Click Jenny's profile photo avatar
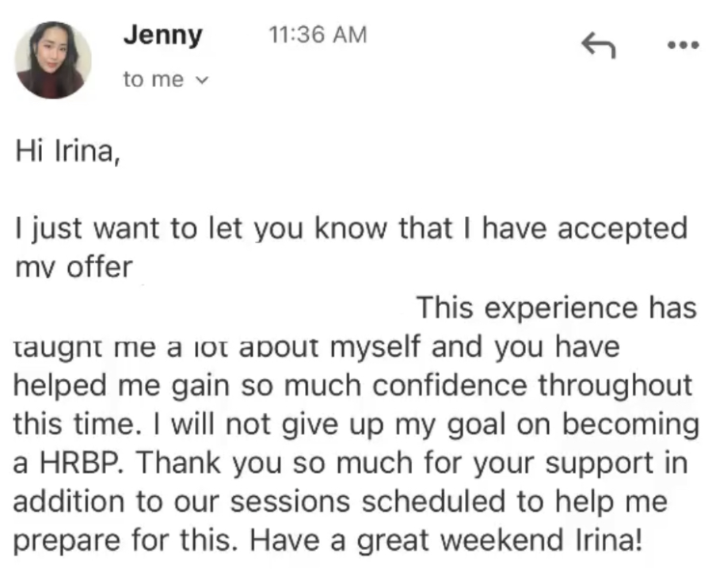Viewport: 716px width, 588px height. point(54,60)
